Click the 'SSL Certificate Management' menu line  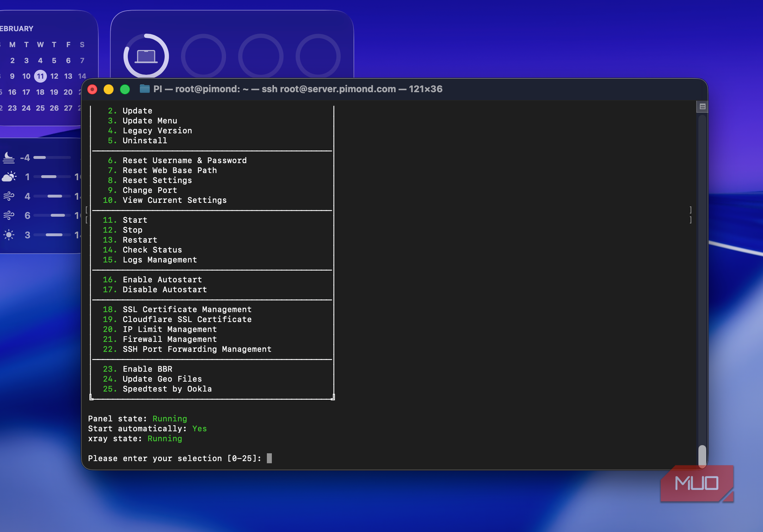(x=187, y=309)
